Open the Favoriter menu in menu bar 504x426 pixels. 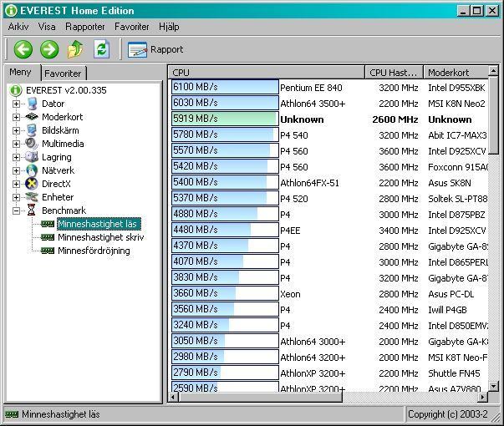click(x=132, y=27)
